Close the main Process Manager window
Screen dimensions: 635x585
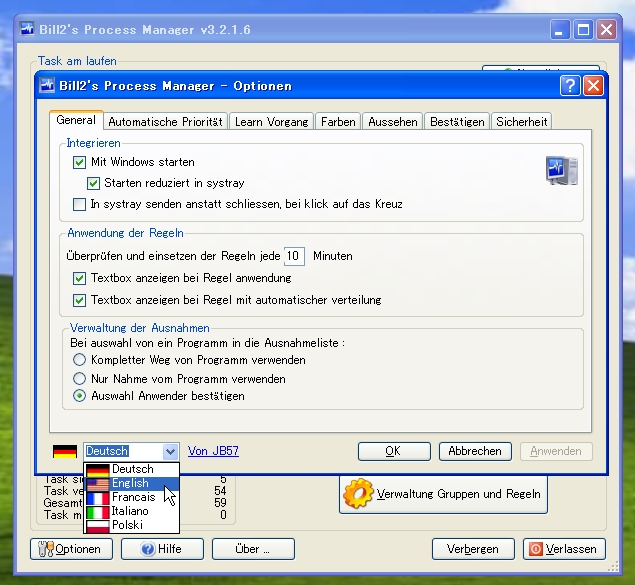[606, 30]
